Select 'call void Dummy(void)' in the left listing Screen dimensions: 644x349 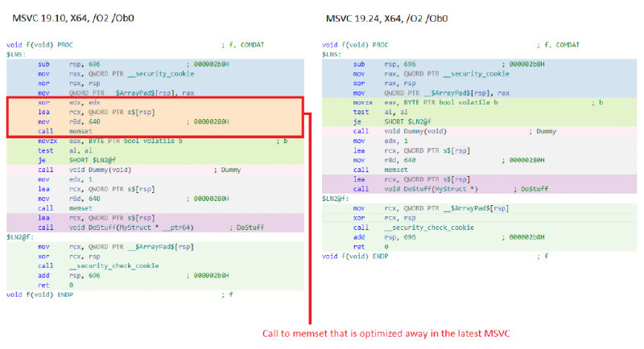click(x=97, y=169)
